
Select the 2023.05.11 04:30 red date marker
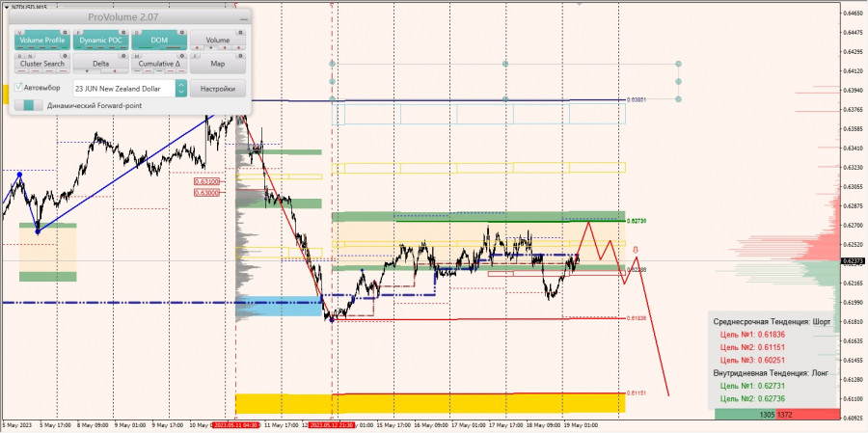click(x=235, y=425)
